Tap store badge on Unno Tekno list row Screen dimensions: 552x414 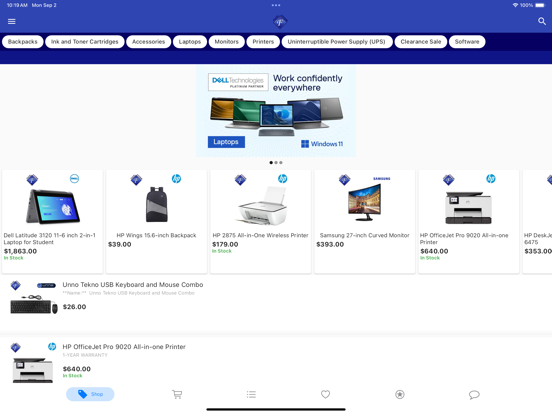15,285
